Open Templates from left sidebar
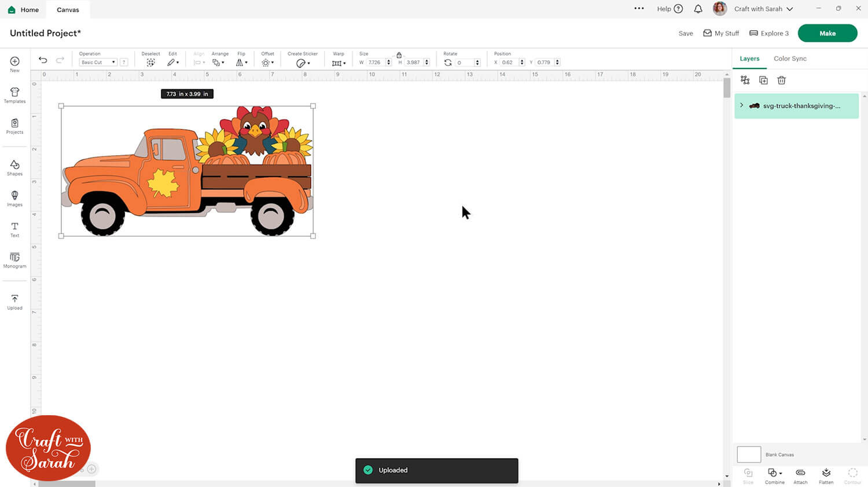 [x=14, y=95]
